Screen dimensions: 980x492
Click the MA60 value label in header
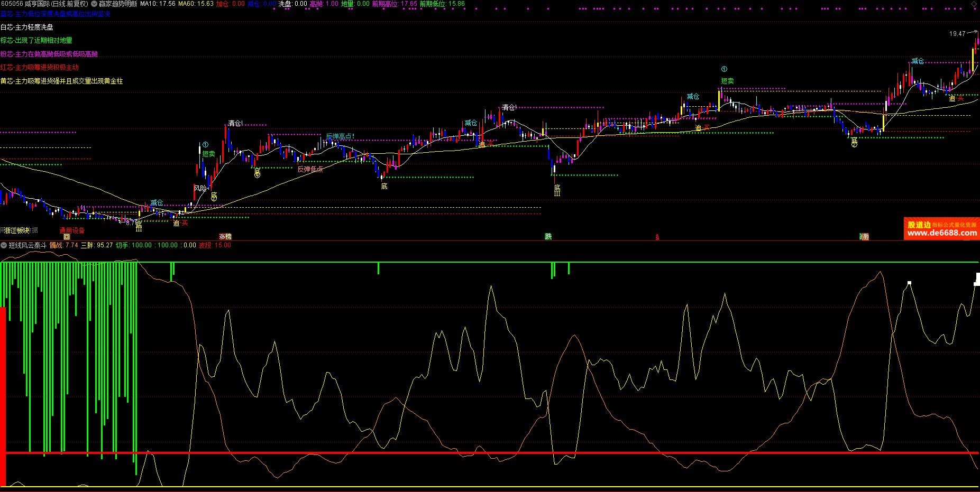196,4
